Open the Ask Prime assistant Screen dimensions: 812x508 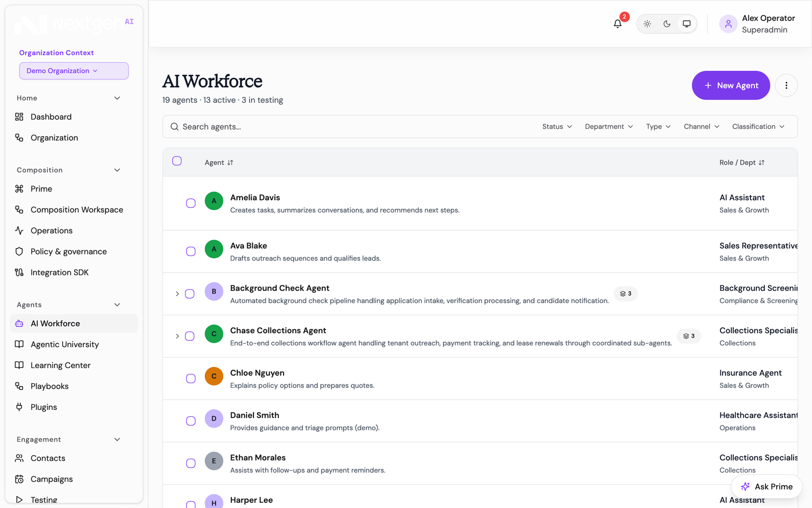coord(767,487)
